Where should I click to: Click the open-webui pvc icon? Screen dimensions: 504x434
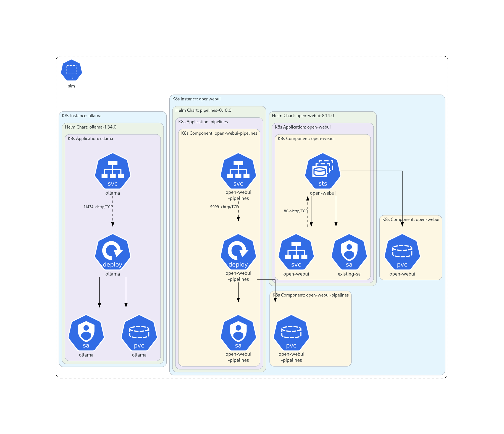point(402,252)
